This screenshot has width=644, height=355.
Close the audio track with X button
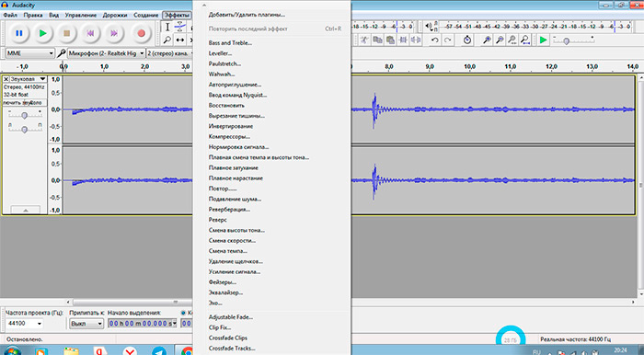click(x=6, y=79)
